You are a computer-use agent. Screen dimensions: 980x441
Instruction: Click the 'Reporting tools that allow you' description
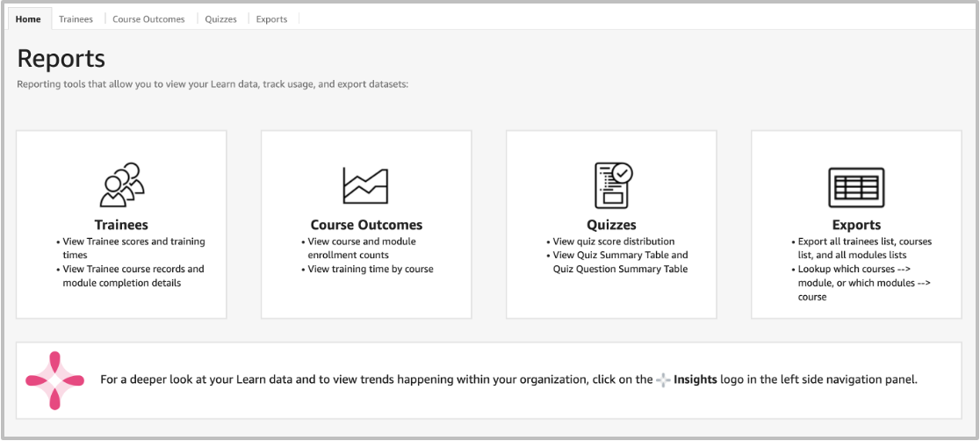pyautogui.click(x=213, y=83)
